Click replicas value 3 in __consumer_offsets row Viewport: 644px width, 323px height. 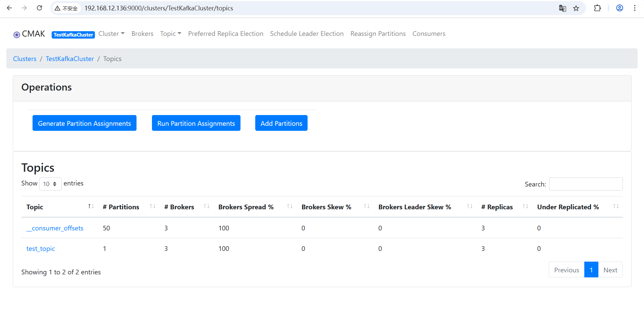[483, 228]
